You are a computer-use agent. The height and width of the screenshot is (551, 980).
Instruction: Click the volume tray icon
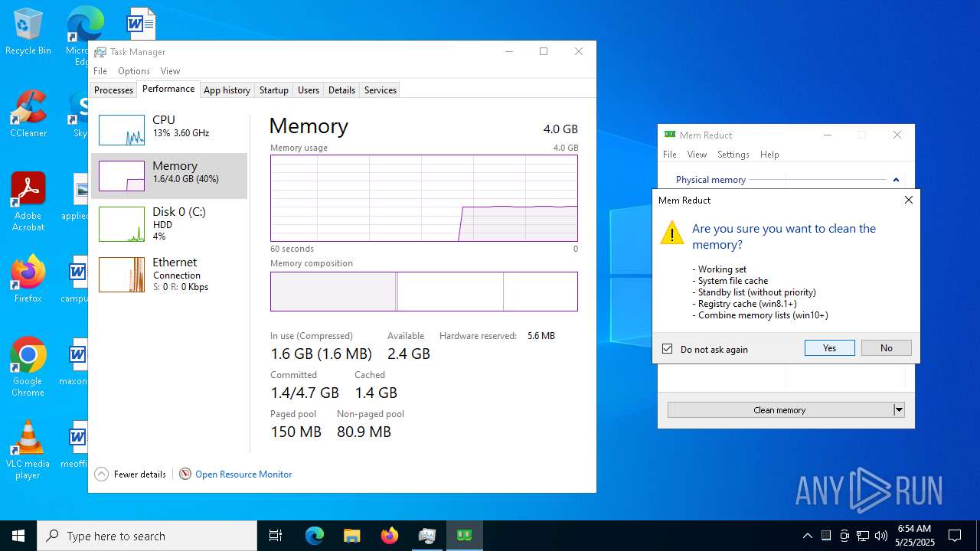881,536
